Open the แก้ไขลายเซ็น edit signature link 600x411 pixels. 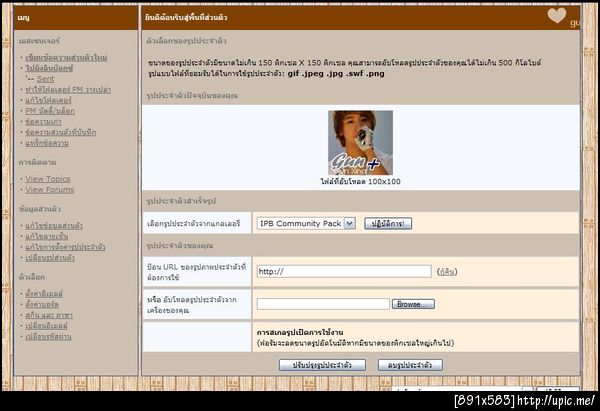[x=47, y=236]
